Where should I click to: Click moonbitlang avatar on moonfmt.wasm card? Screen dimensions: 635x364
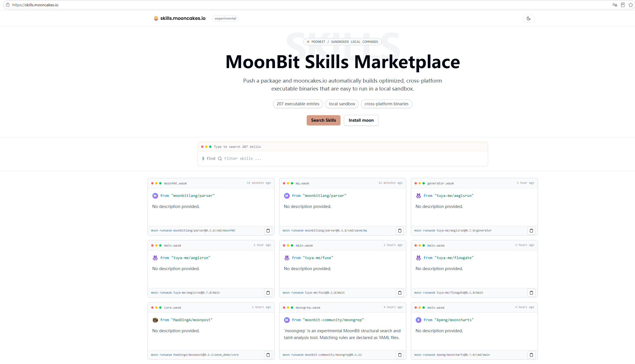155,196
